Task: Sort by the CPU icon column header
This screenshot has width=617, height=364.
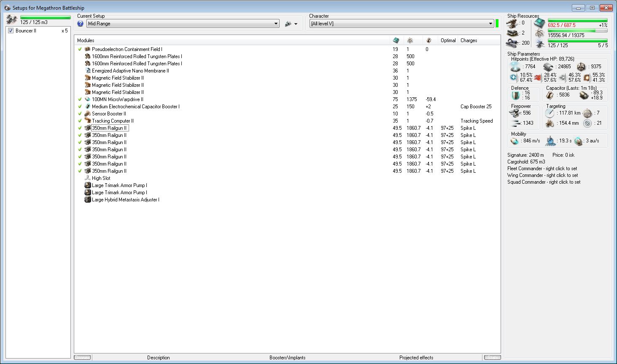Action: (x=396, y=40)
